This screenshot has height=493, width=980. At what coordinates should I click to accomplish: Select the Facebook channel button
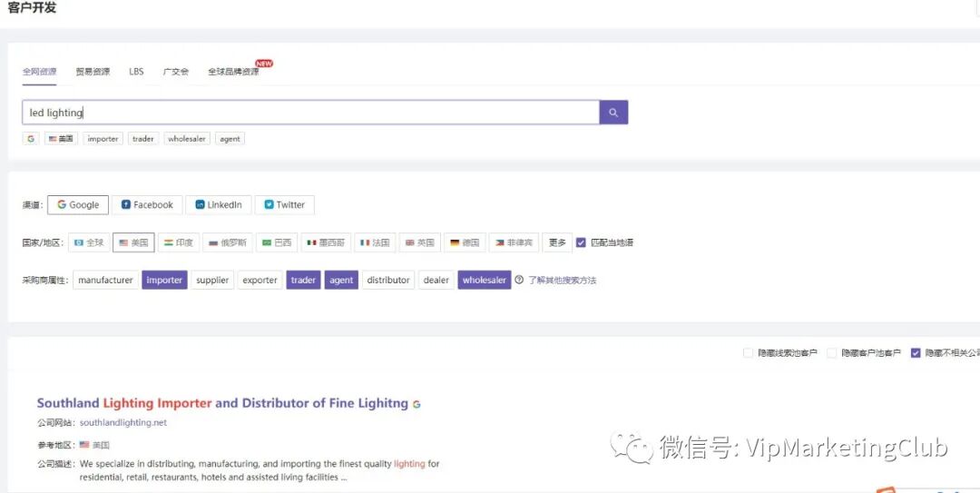pos(148,204)
